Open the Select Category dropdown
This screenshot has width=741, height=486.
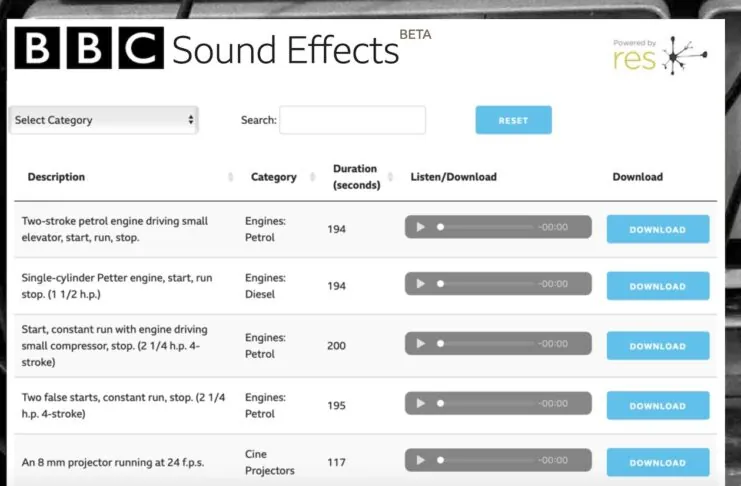[x=104, y=120]
